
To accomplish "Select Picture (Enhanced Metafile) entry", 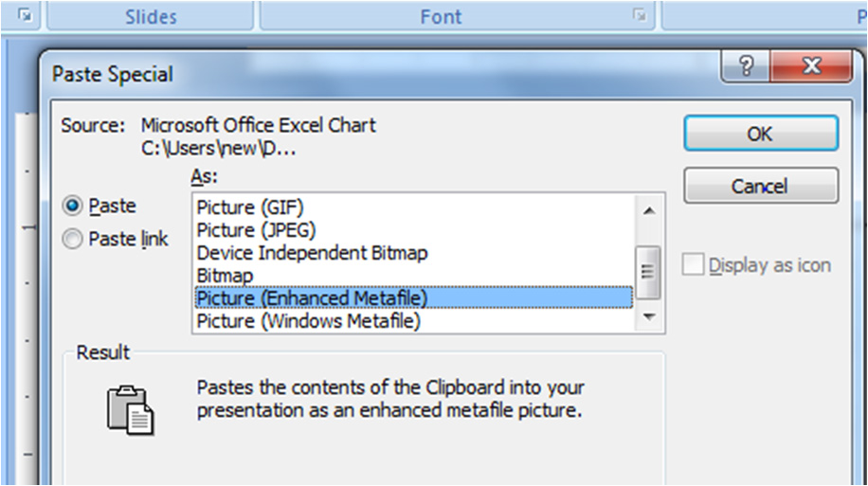I will tap(312, 298).
